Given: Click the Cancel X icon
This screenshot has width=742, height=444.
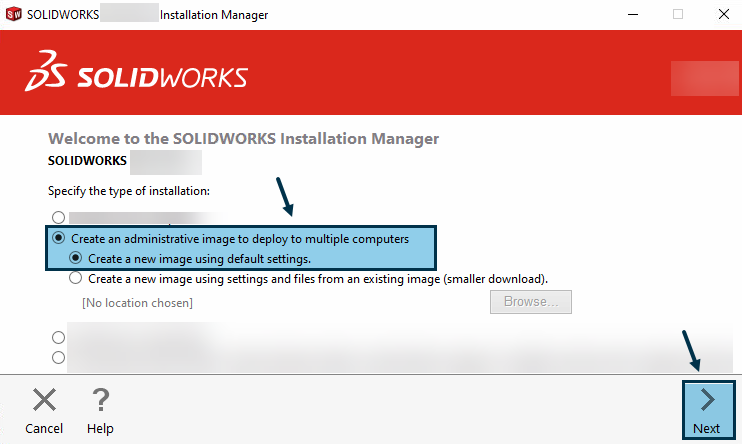Looking at the screenshot, I should coord(44,401).
